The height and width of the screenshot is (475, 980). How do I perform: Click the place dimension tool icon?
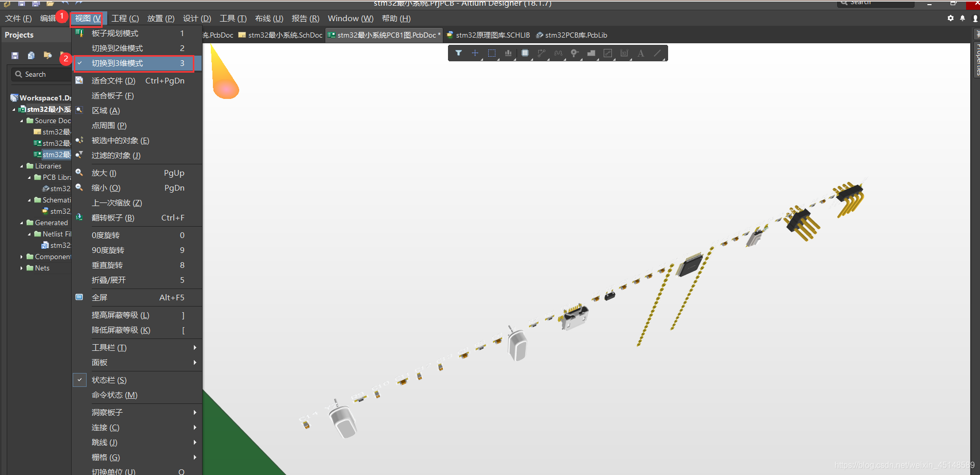(624, 53)
